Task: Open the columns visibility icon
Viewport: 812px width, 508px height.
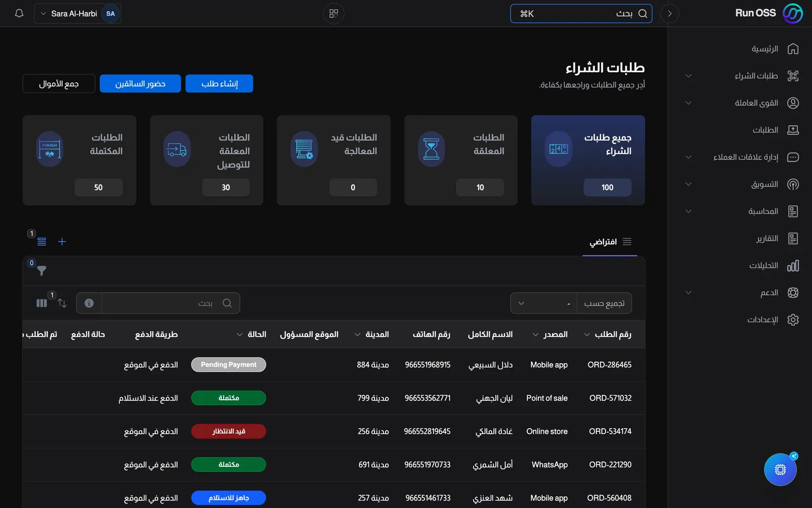Action: [42, 303]
